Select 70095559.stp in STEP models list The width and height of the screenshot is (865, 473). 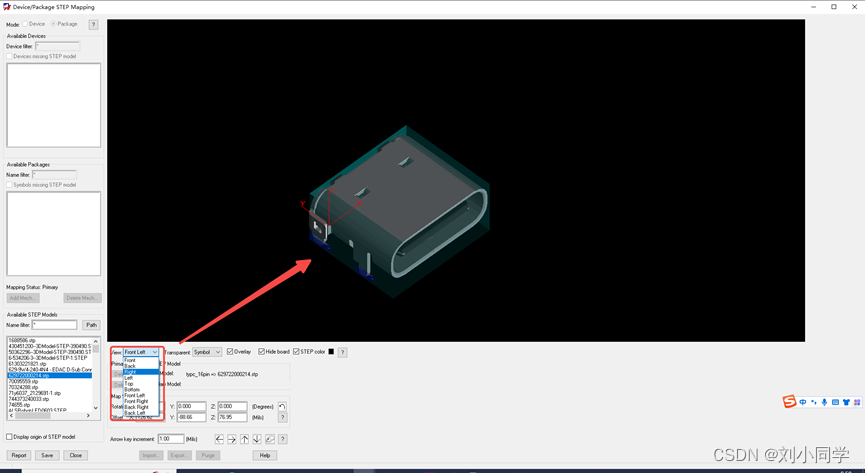point(23,381)
